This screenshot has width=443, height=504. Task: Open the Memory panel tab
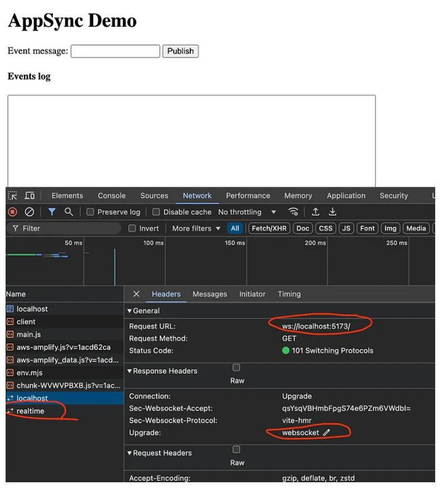[298, 196]
